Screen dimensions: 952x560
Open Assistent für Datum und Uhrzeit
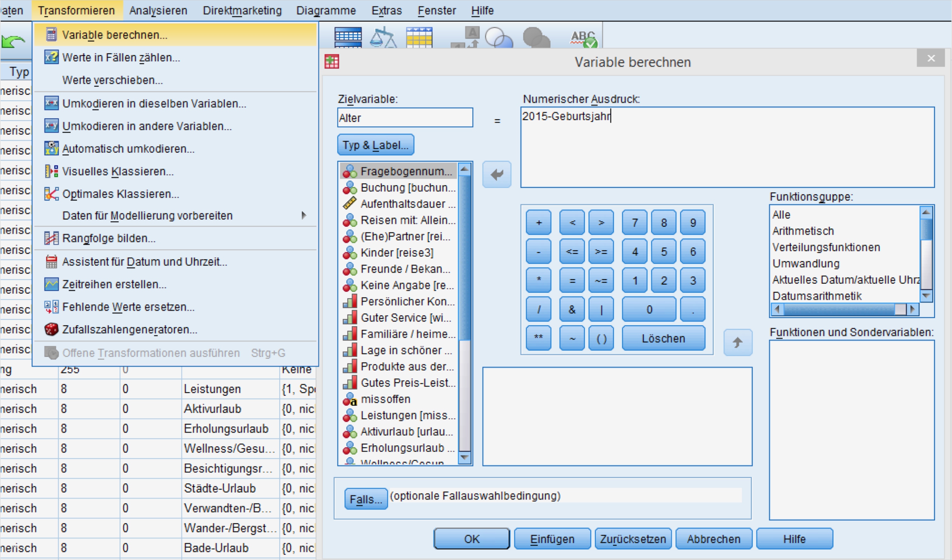tap(144, 262)
